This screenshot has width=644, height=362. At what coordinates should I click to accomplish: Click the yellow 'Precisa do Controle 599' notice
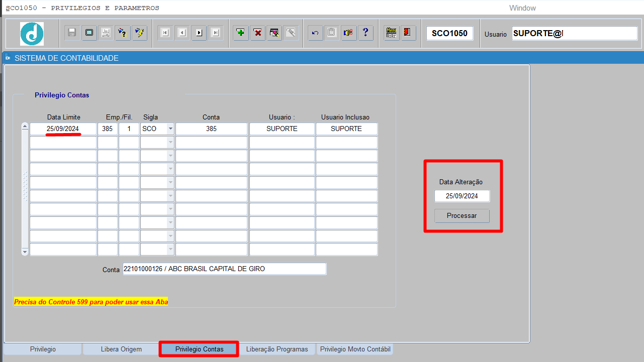(91, 302)
